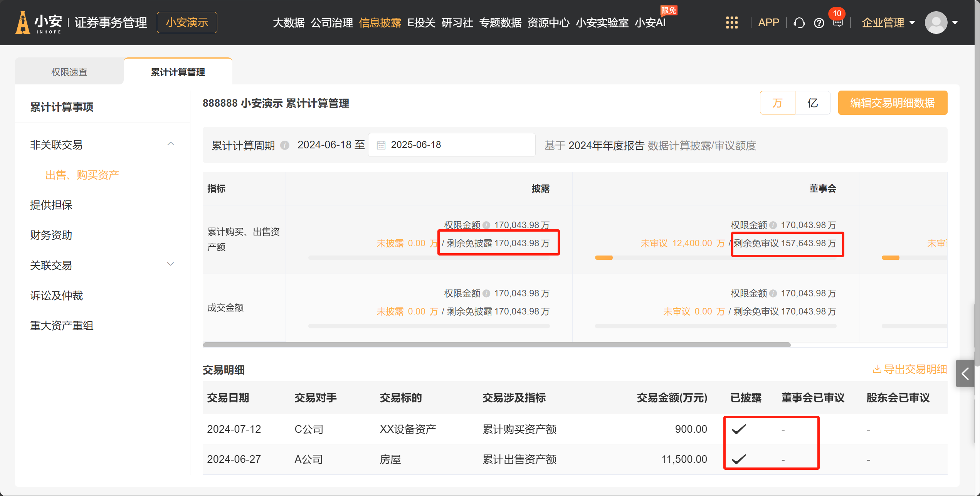Click the horizontal scrollbar under indicator table
Viewport: 980px width, 496px height.
pyautogui.click(x=496, y=345)
